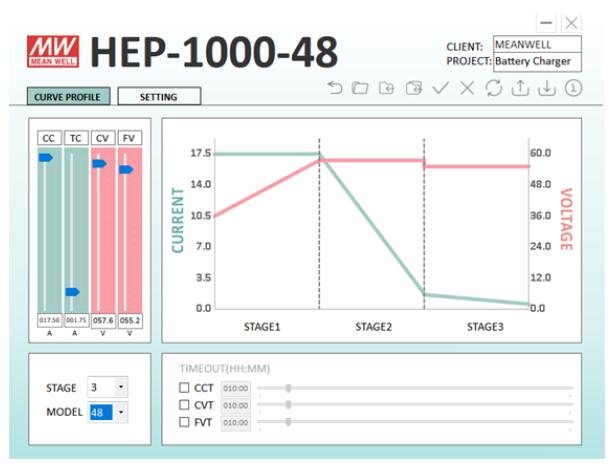Click the STAGE2 label on the chart

point(374,327)
